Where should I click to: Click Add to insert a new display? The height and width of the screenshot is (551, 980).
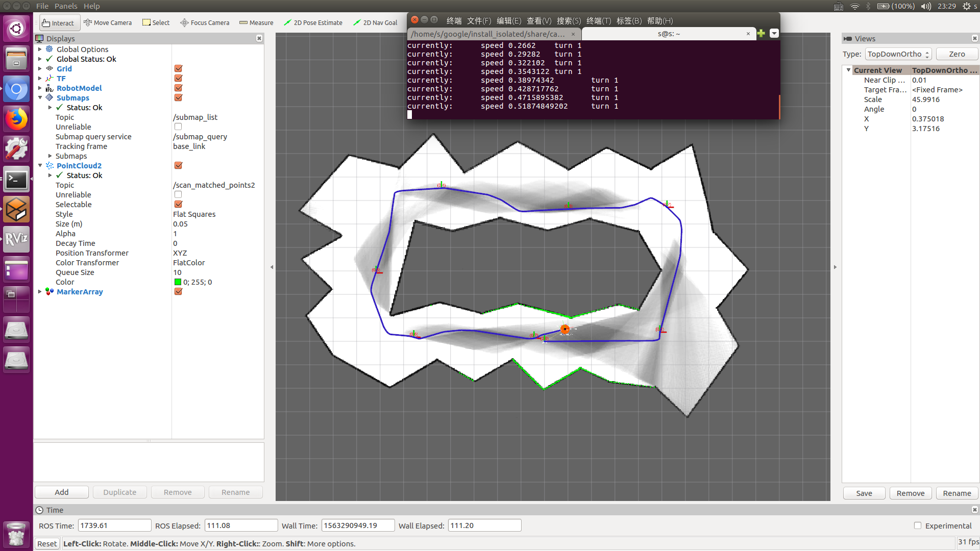61,492
